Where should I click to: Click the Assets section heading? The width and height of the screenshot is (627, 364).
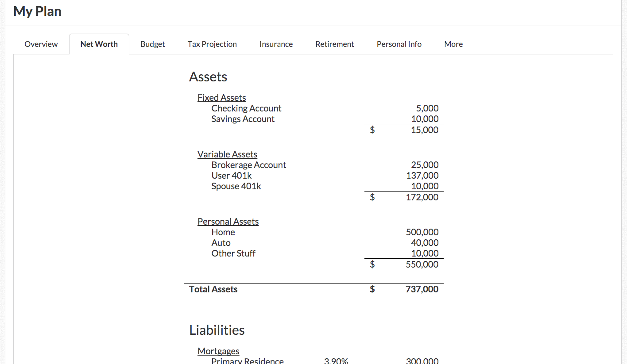[208, 77]
